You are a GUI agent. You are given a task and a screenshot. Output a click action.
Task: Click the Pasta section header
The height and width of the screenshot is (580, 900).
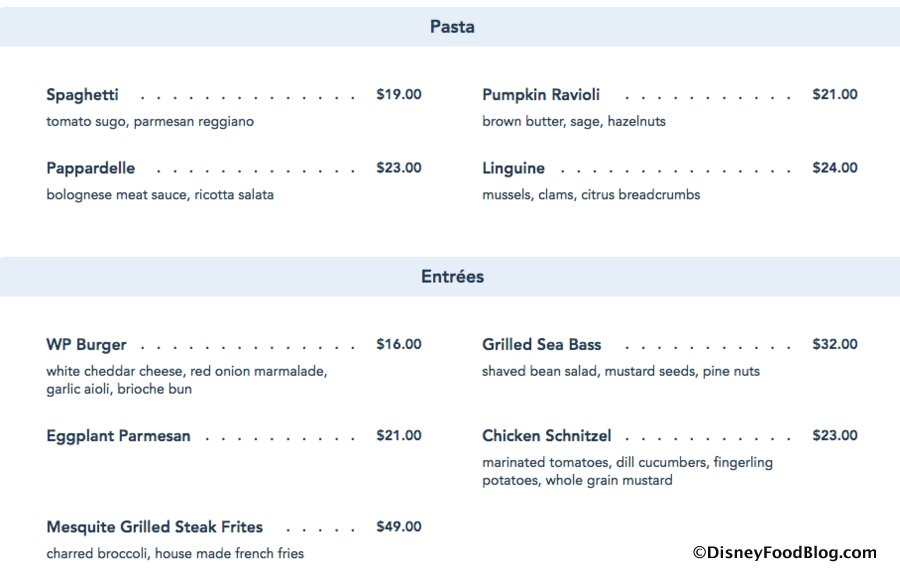pyautogui.click(x=452, y=27)
